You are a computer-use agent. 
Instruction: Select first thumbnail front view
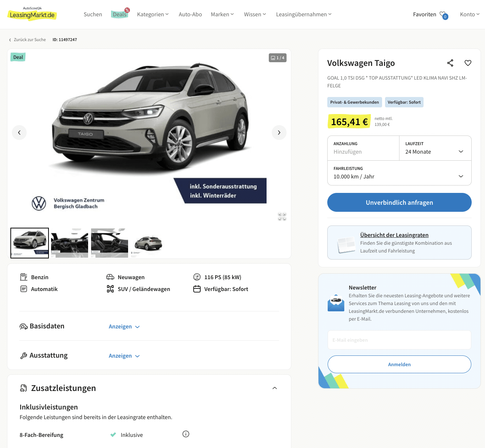point(30,243)
